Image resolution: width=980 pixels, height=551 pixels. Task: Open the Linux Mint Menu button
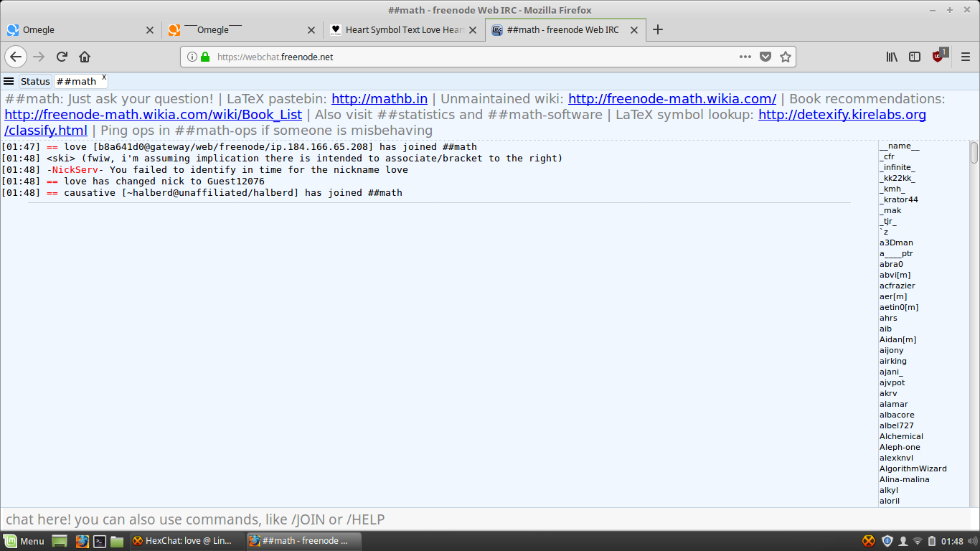tap(24, 541)
